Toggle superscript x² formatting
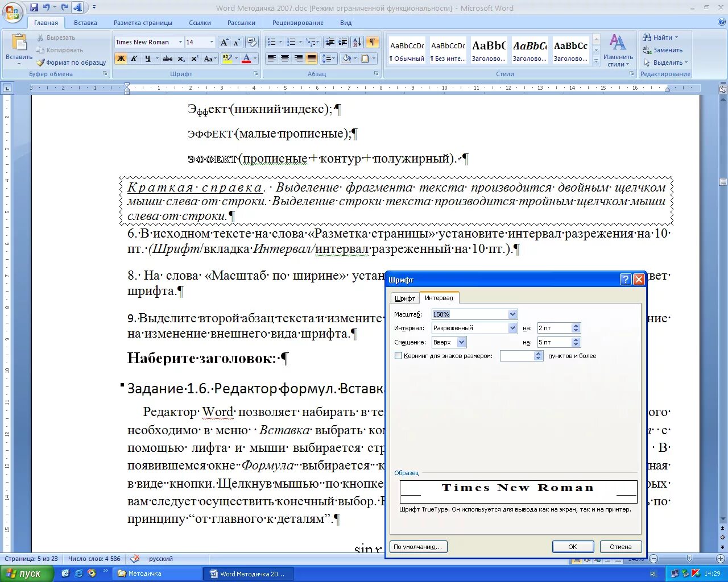This screenshot has height=582, width=728. click(195, 59)
